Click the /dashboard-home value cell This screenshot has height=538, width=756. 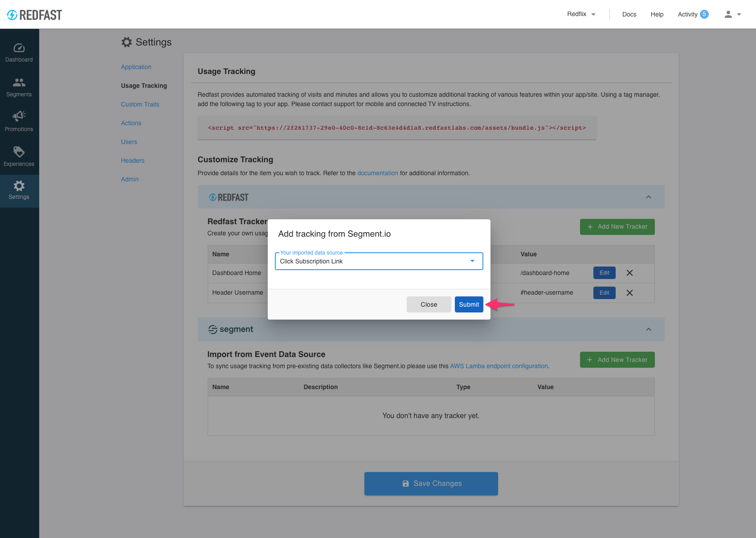pos(545,273)
